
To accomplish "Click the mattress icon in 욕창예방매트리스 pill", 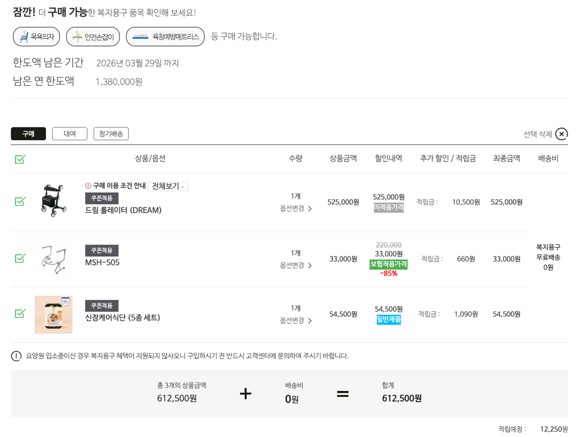I will (x=141, y=37).
